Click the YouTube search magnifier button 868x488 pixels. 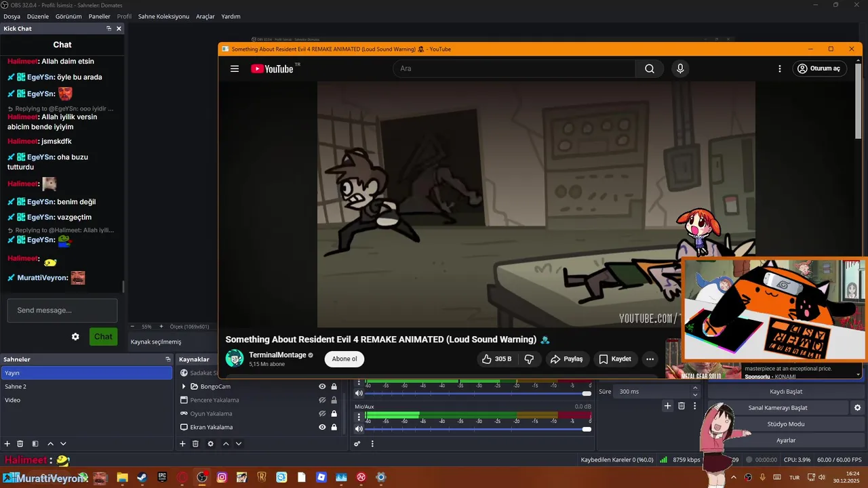coord(650,68)
